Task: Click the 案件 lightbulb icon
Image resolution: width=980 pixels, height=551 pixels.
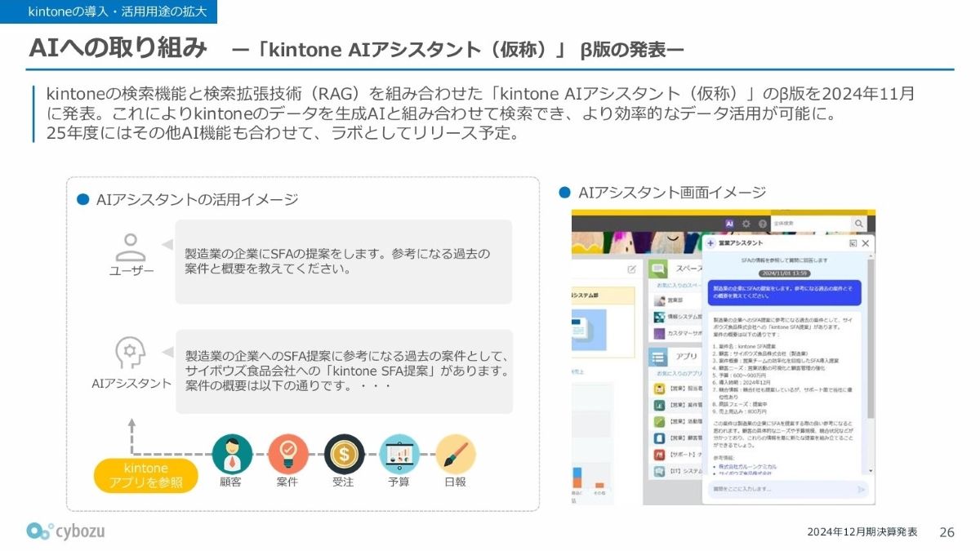Action: [x=287, y=454]
